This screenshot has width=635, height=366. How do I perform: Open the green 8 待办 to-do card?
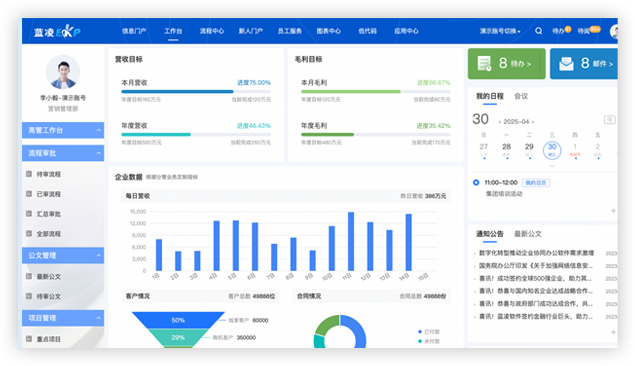click(507, 64)
